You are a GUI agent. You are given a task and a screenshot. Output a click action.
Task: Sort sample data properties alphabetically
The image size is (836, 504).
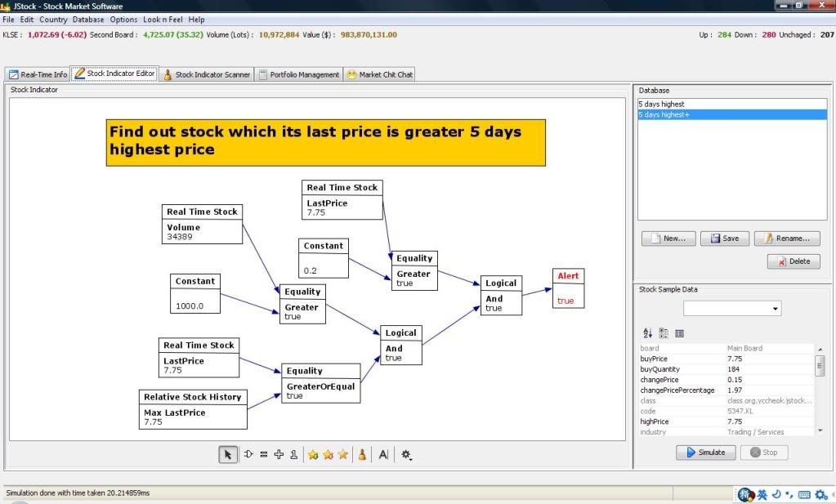pos(648,333)
